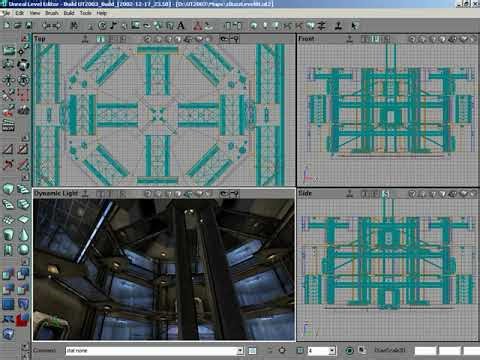Open the red 2D Shape Editor icon
The image size is (480, 360).
198,25
